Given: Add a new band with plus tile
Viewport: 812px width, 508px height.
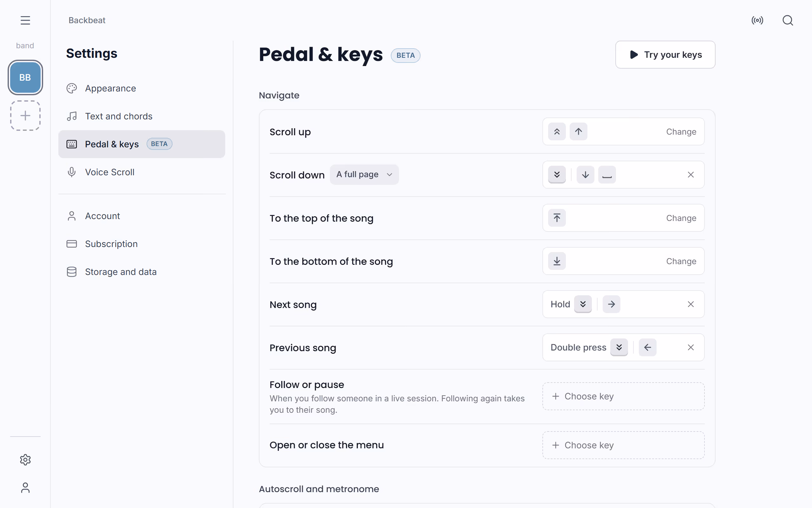Looking at the screenshot, I should coord(25,116).
